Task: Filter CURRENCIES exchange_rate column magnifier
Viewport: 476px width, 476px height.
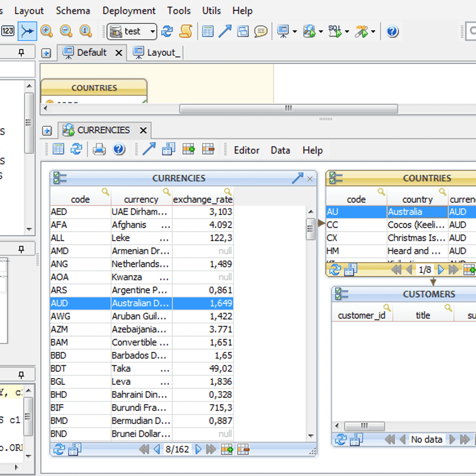Action: (x=228, y=192)
